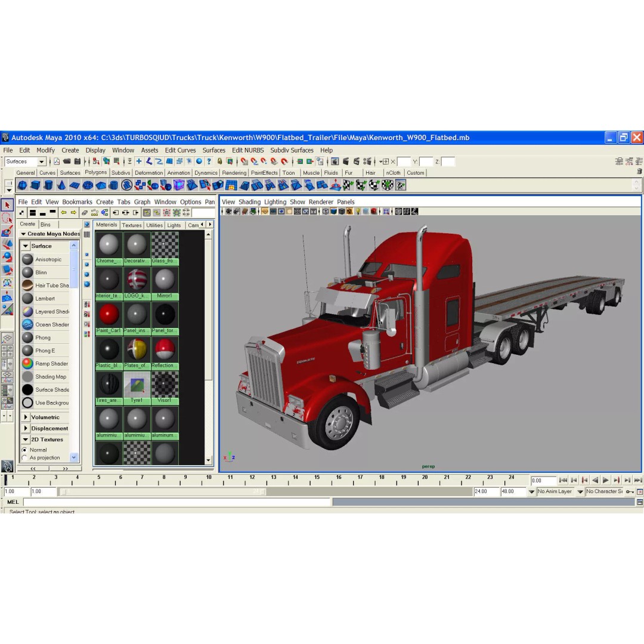
Task: Collapse the 2D Textures section
Action: tap(26, 439)
